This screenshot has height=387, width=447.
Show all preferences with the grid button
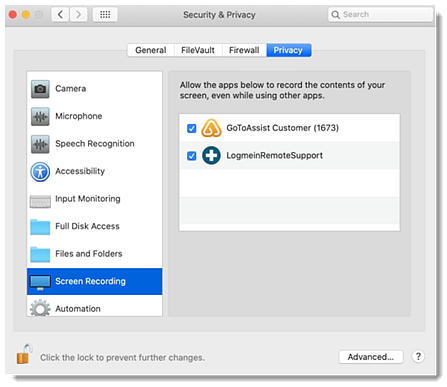point(105,14)
